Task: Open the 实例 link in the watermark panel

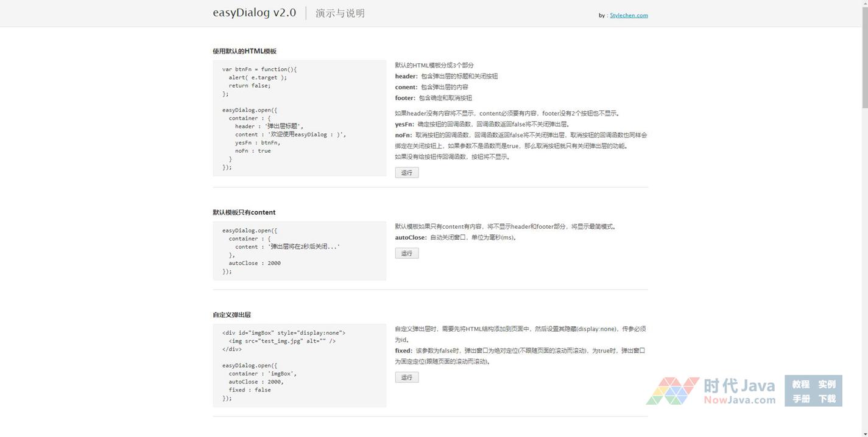Action: click(x=827, y=384)
